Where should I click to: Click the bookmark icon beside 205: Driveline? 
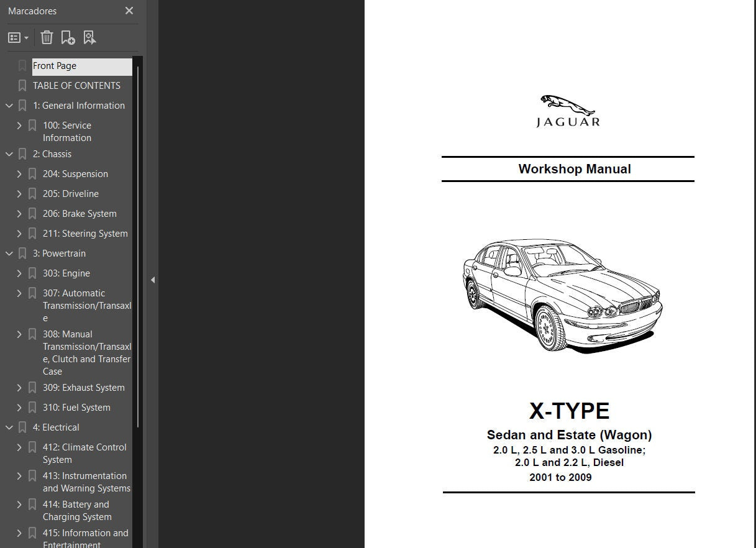[32, 194]
